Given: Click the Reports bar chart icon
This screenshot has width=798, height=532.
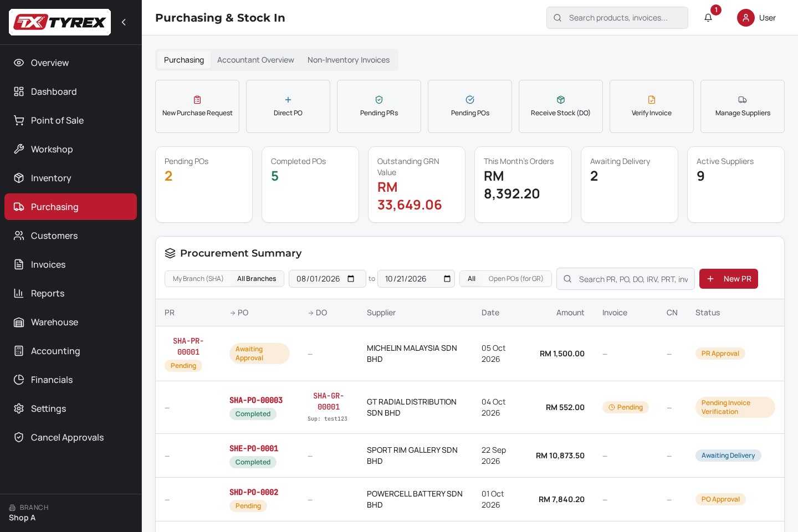Looking at the screenshot, I should [19, 293].
